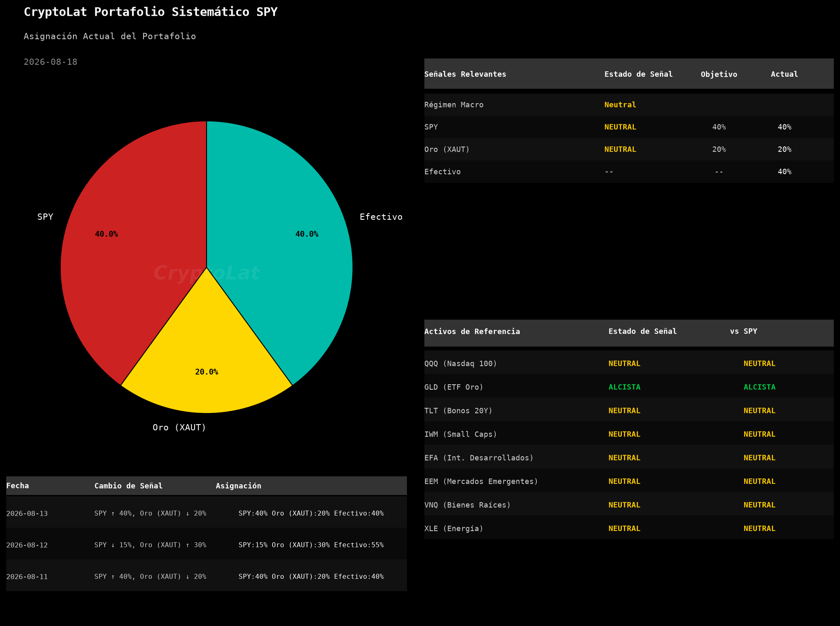The image size is (840, 626).
Task: Click the ALCISTA signal status for GLD
Action: [x=624, y=387]
